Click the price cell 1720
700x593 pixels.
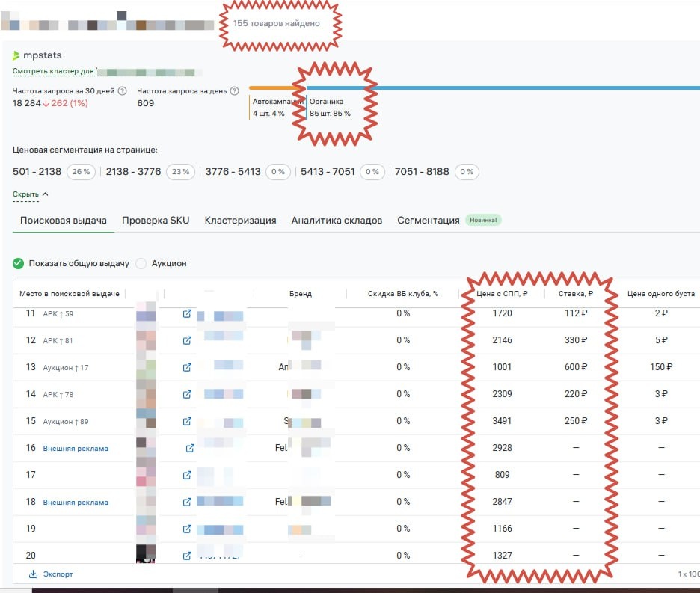tap(502, 313)
